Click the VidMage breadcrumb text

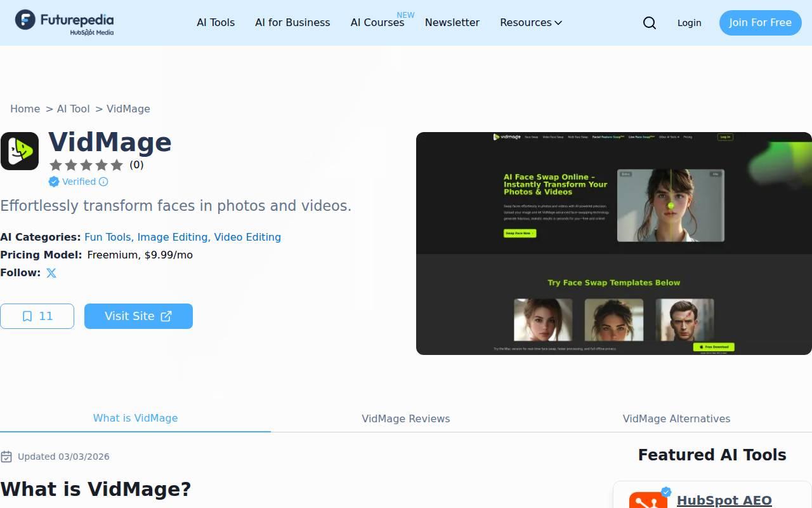(x=128, y=109)
